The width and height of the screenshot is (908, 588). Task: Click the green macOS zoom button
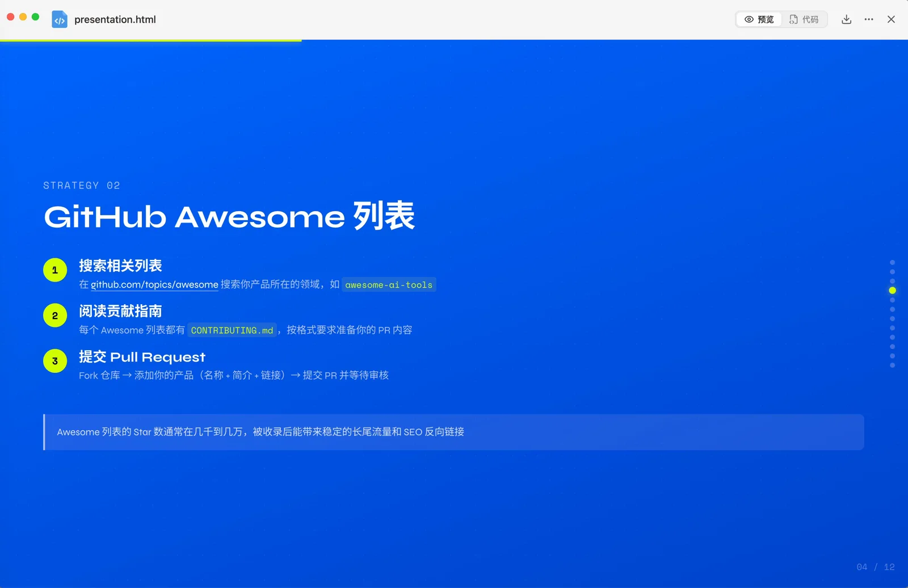35,17
